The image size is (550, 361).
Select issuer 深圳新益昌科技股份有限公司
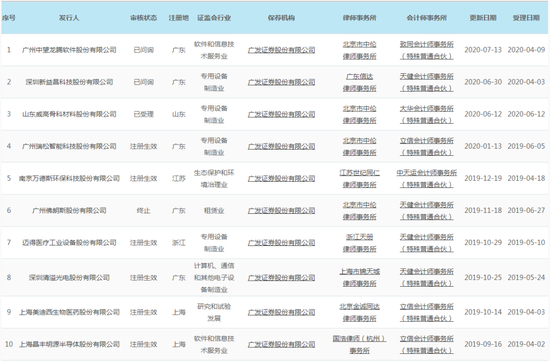pos(69,82)
